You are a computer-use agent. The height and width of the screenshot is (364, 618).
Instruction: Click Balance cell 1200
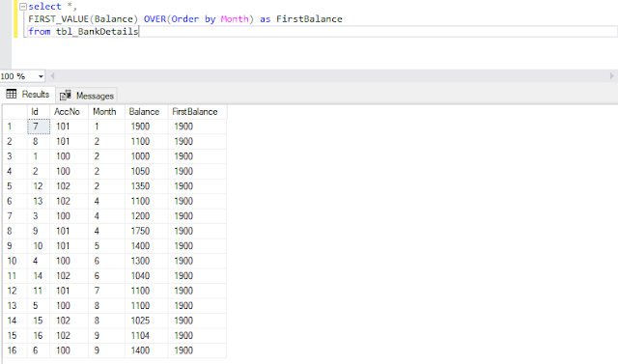tap(147, 216)
